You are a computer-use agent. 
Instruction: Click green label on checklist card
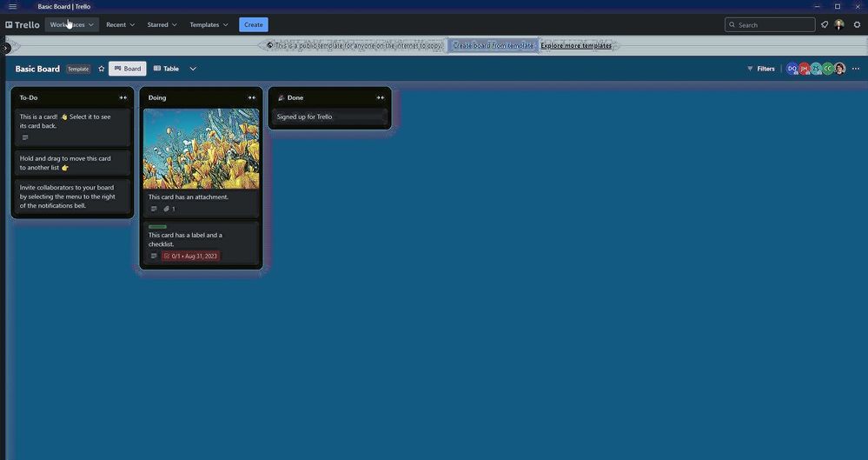coord(157,227)
